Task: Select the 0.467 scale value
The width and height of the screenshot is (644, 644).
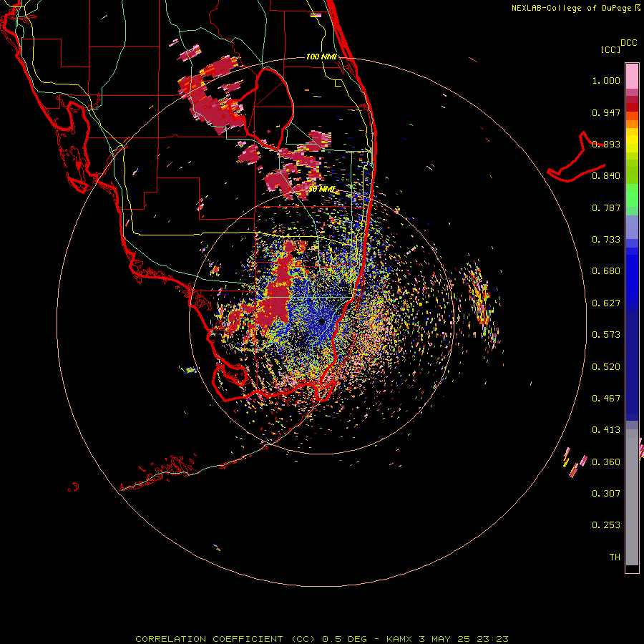Action: click(606, 399)
